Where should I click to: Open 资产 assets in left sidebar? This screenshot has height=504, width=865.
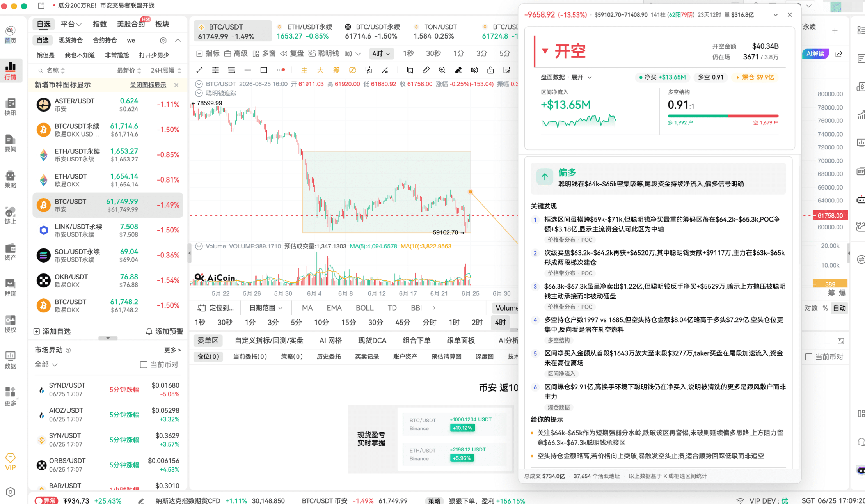click(x=11, y=252)
